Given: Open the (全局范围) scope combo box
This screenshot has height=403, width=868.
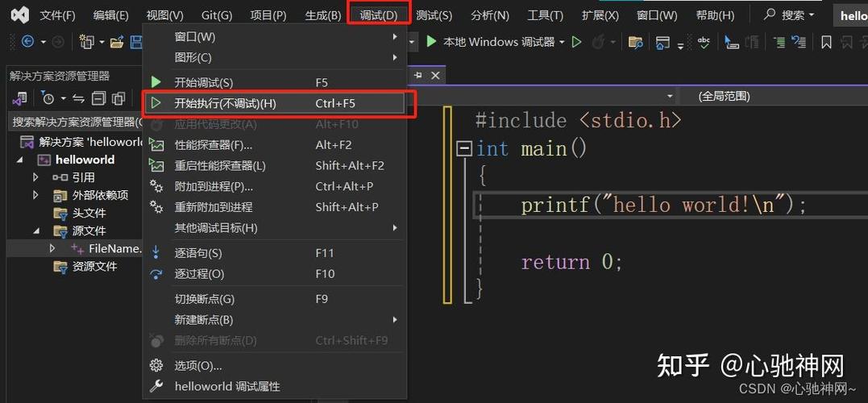Looking at the screenshot, I should 772,97.
